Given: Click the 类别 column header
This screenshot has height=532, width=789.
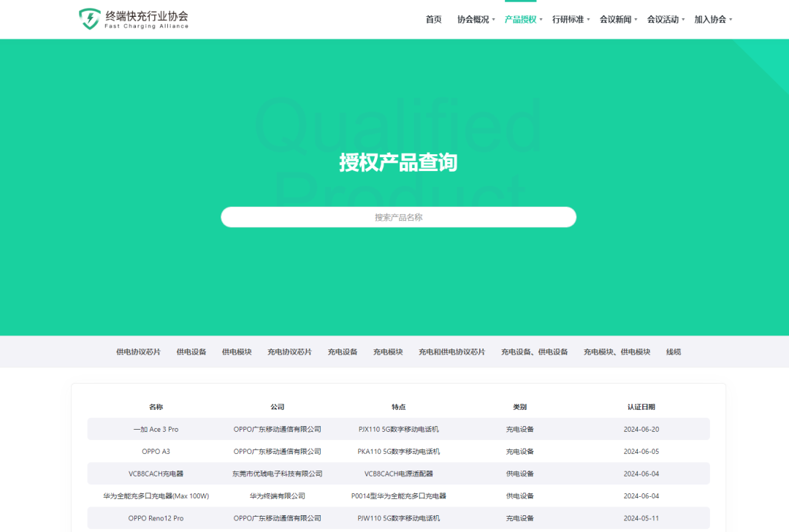Looking at the screenshot, I should [x=520, y=407].
